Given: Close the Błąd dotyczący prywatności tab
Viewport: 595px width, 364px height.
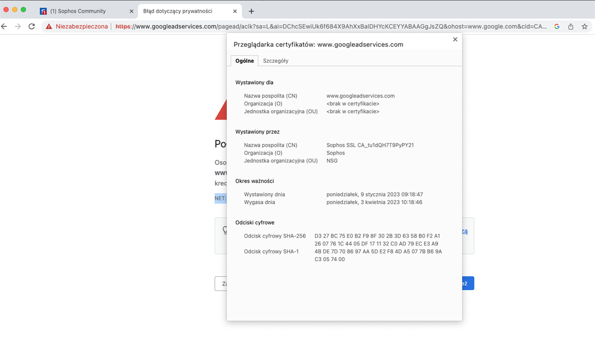Looking at the screenshot, I should click(x=235, y=11).
